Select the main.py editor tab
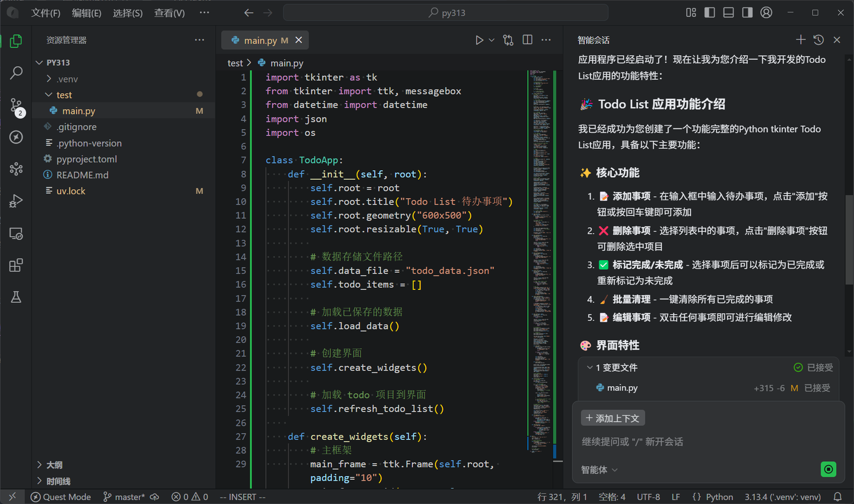This screenshot has width=854, height=504. (260, 40)
